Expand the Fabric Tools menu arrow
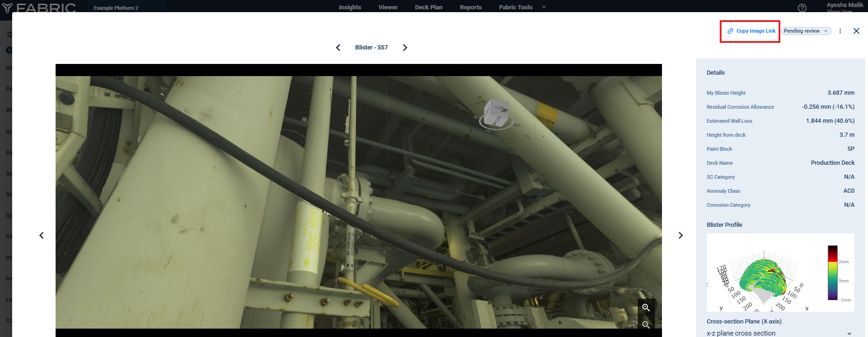 [544, 7]
